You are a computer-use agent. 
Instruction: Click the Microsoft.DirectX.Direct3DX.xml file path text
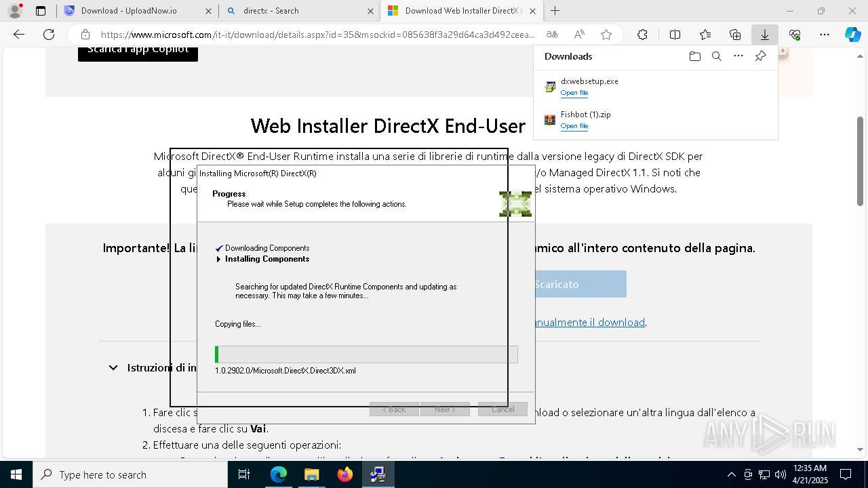tap(285, 371)
